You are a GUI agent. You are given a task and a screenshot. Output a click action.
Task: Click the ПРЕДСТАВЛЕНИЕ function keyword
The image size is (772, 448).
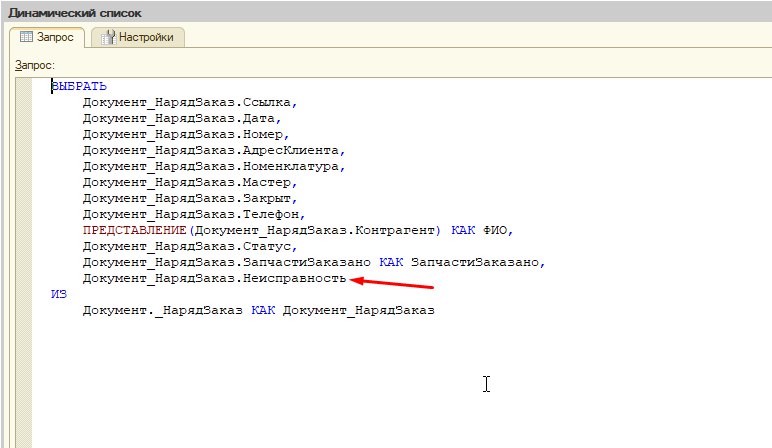pos(134,230)
